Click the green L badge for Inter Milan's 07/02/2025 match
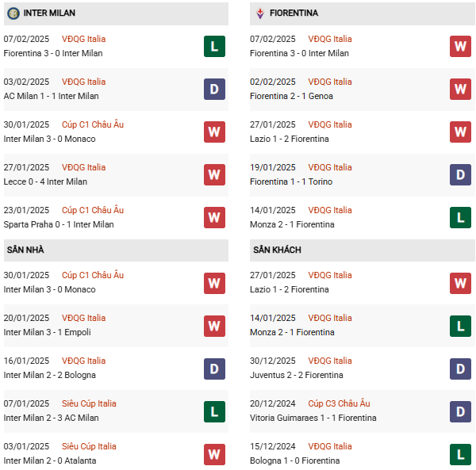 click(214, 47)
